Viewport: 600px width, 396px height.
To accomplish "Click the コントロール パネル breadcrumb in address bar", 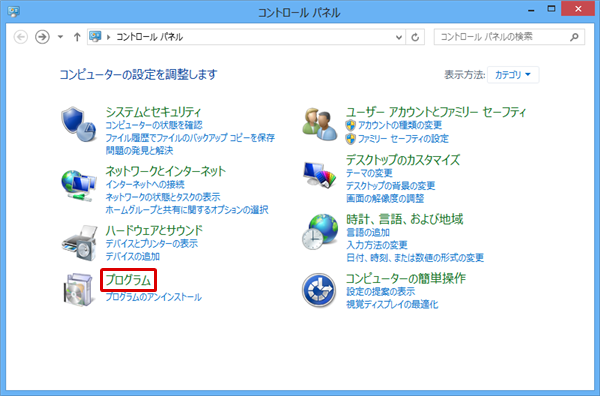I will click(x=149, y=37).
